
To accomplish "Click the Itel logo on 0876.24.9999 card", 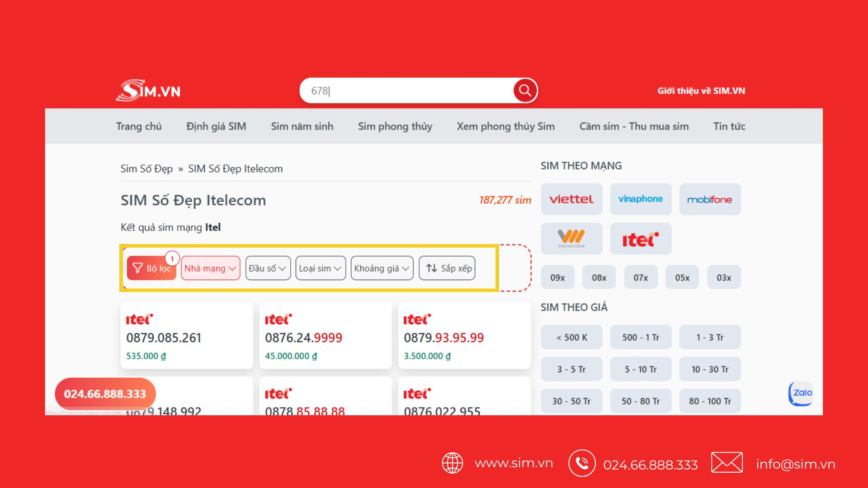I will click(x=278, y=319).
